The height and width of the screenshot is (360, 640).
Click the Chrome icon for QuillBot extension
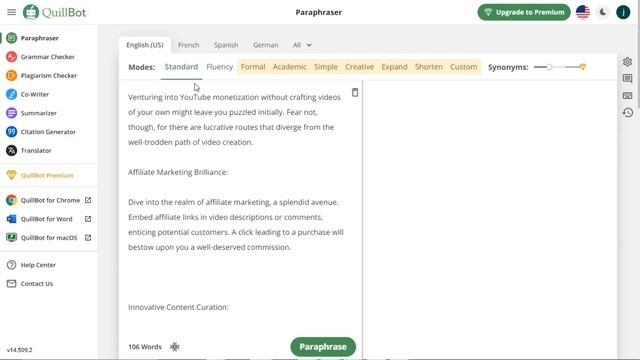coord(11,200)
